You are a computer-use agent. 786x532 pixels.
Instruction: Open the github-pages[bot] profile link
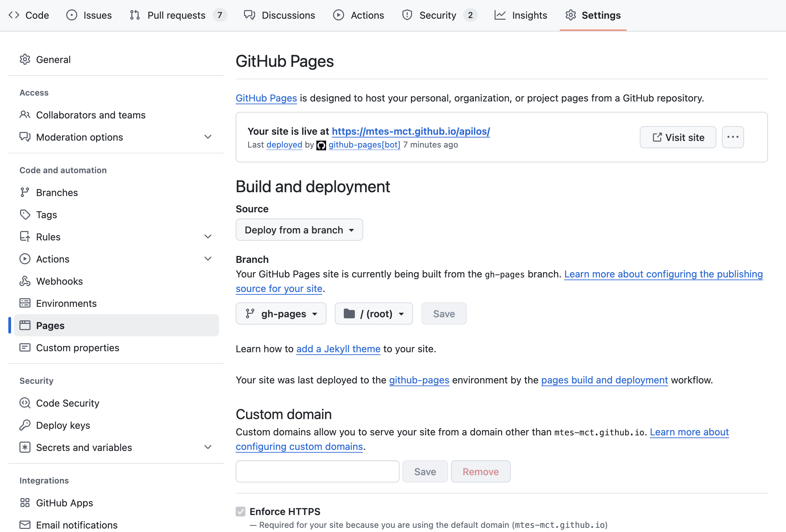click(364, 145)
